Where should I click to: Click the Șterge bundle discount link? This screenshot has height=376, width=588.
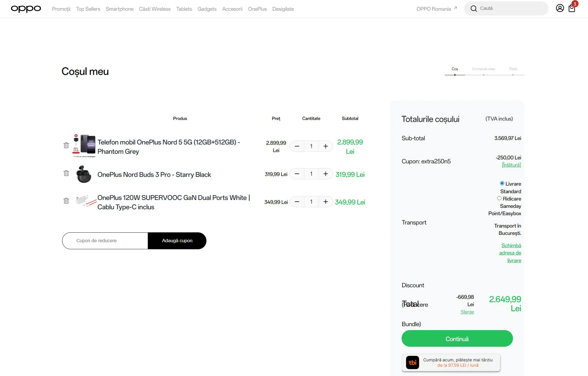click(x=467, y=312)
